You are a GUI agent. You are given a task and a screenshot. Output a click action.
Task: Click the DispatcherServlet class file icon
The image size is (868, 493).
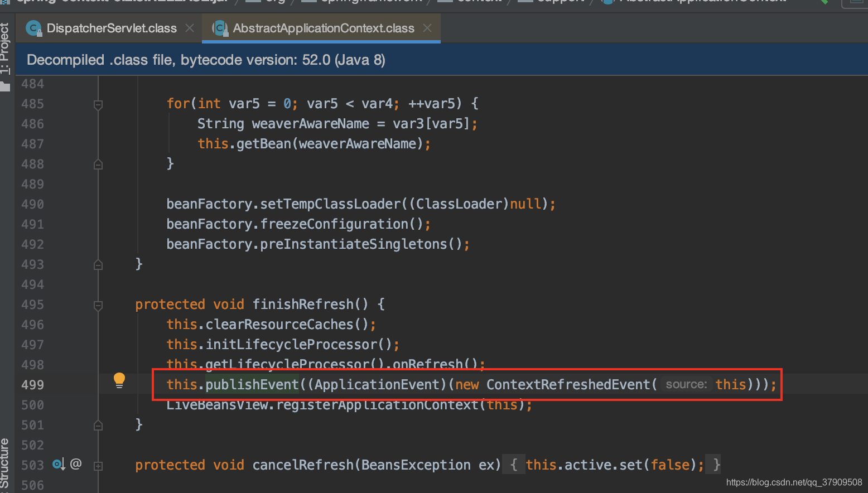(x=34, y=28)
